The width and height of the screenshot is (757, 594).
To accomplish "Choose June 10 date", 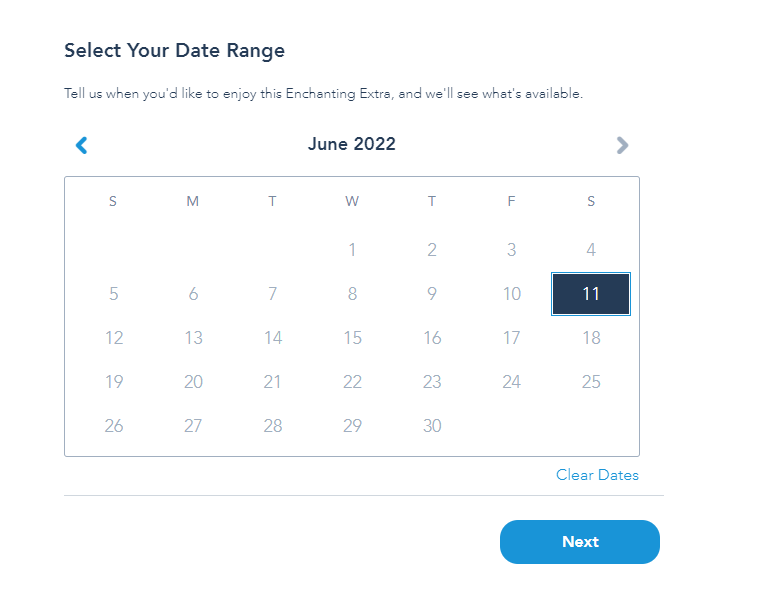I will click(x=512, y=294).
